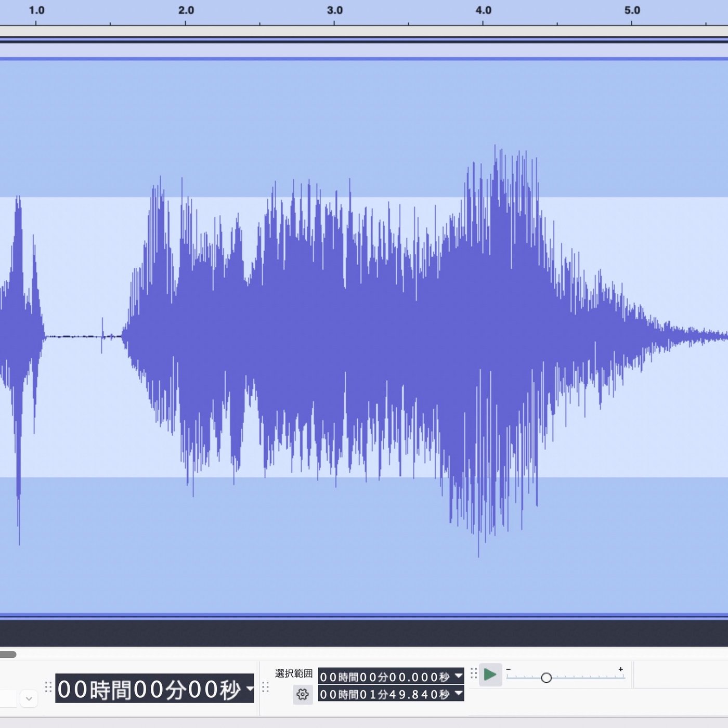The width and height of the screenshot is (728, 728).
Task: Expand the selection end time format arrow
Action: (x=458, y=693)
